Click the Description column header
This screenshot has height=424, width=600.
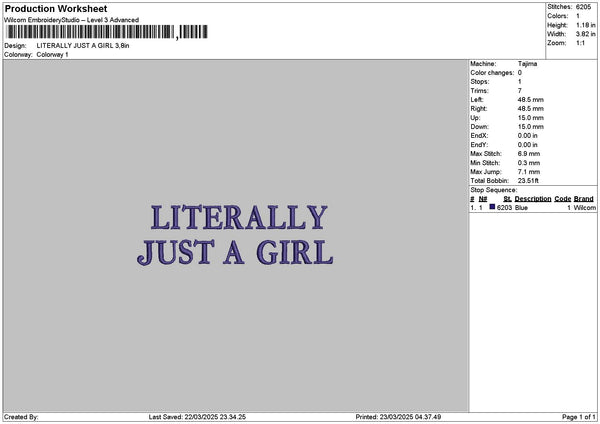pos(533,199)
